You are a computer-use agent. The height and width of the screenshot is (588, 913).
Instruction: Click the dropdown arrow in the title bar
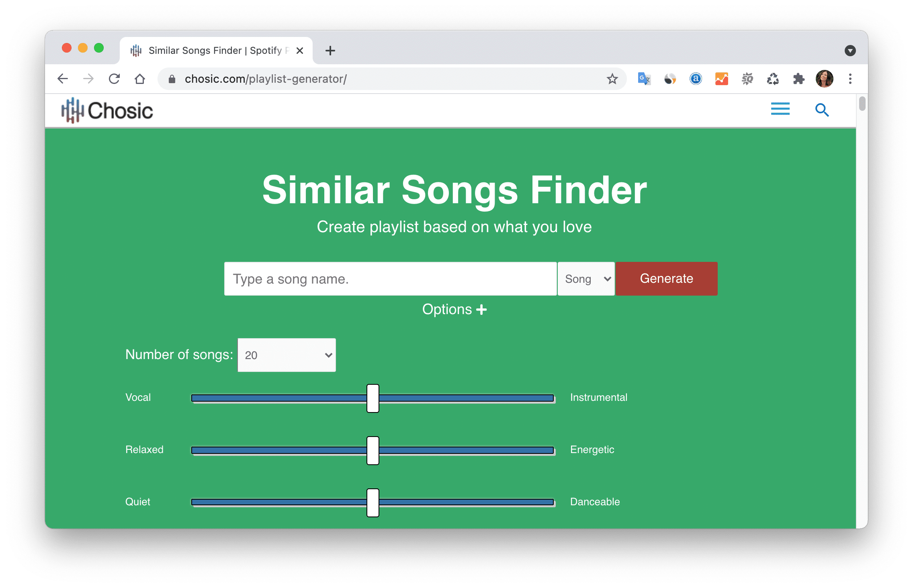click(850, 51)
